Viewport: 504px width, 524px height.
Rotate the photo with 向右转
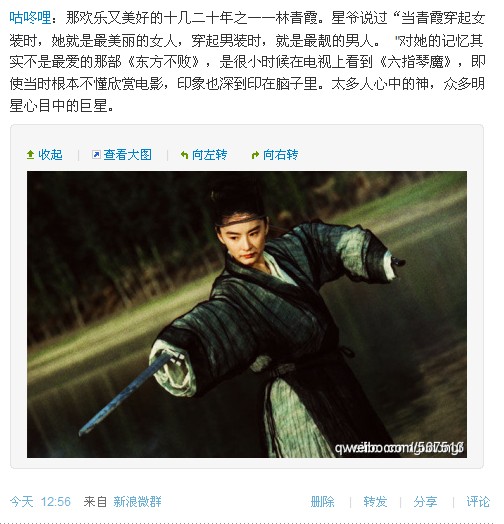click(281, 155)
